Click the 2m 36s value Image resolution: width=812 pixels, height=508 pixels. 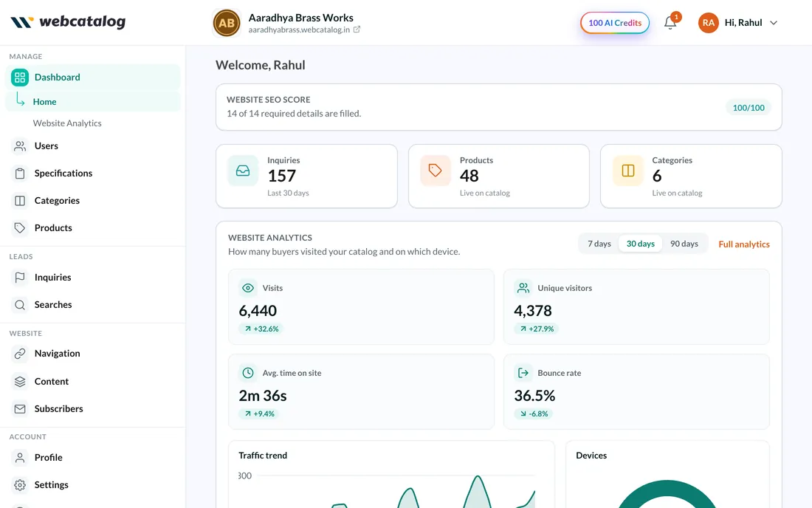click(263, 396)
